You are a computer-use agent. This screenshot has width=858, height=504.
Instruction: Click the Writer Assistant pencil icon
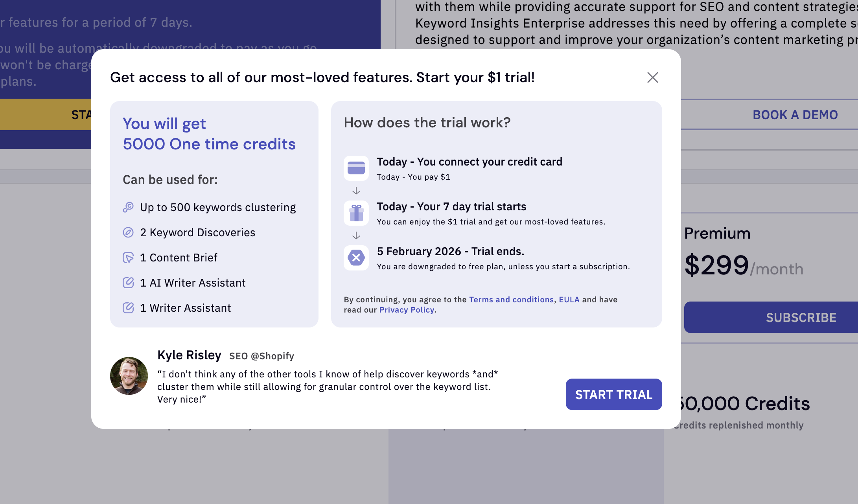pos(128,308)
